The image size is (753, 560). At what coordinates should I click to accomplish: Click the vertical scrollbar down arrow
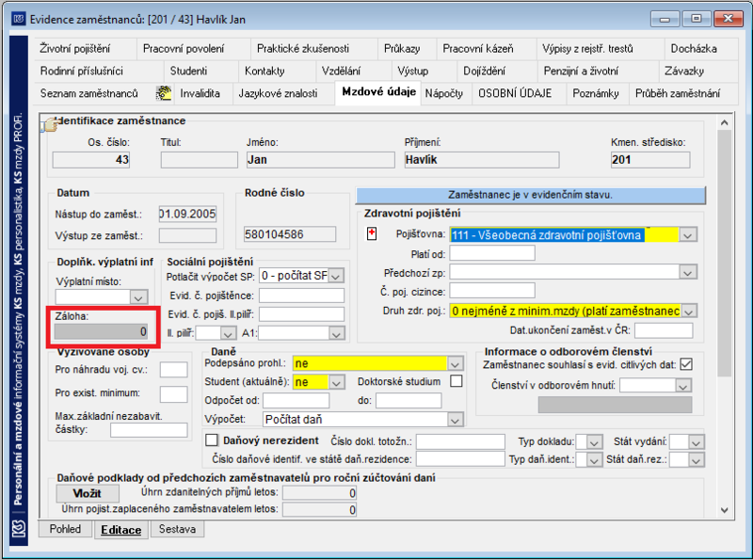(724, 509)
